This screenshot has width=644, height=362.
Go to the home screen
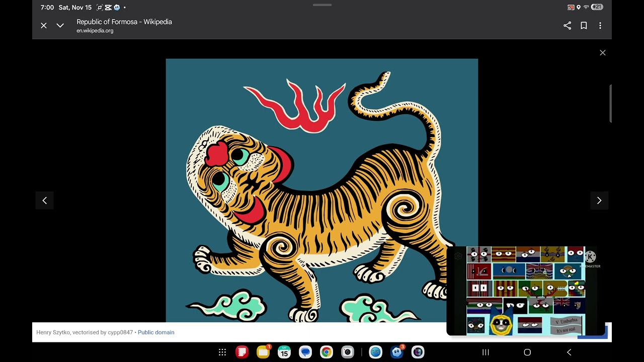pos(527,352)
